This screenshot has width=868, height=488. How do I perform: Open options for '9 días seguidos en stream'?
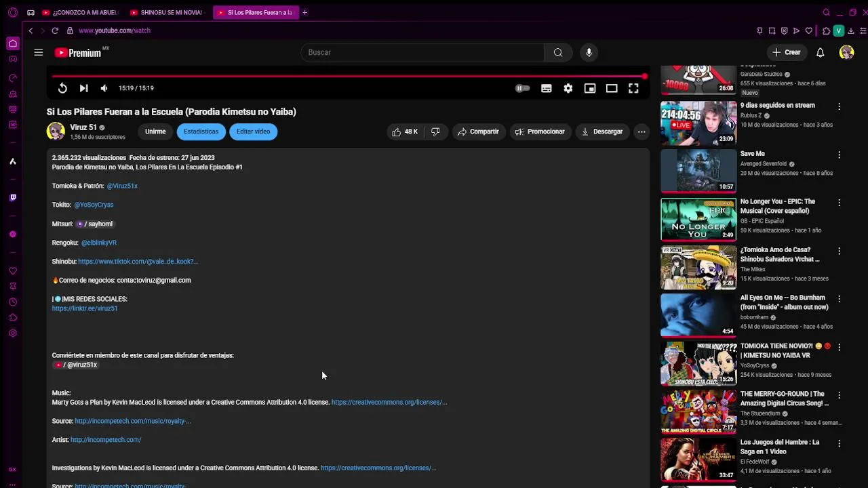coord(839,106)
